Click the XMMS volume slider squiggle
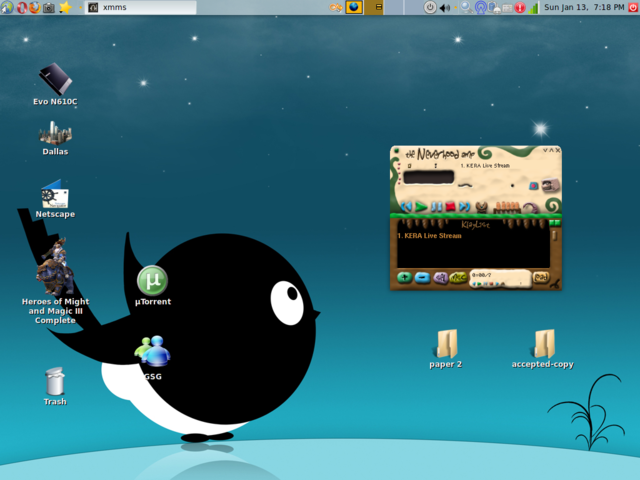The image size is (640, 480). (464, 185)
